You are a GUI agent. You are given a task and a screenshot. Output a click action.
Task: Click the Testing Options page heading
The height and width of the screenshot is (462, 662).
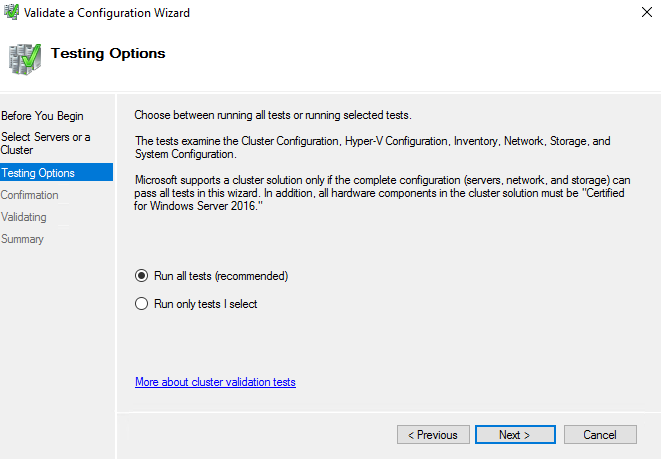point(108,54)
